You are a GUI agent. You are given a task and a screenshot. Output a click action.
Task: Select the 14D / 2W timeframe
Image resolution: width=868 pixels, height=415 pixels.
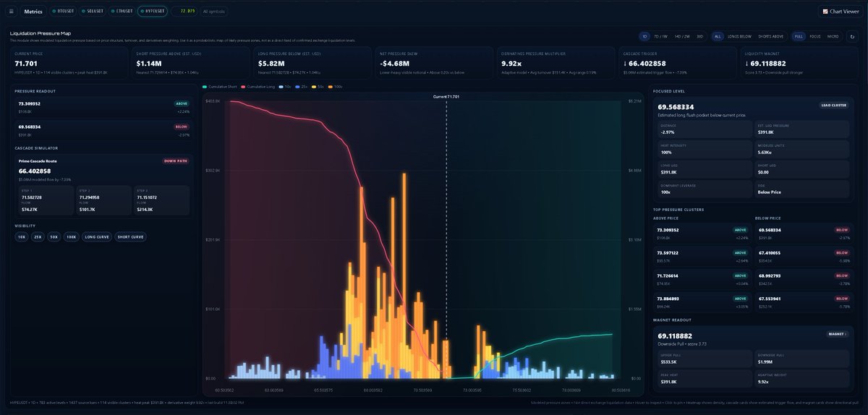click(683, 36)
